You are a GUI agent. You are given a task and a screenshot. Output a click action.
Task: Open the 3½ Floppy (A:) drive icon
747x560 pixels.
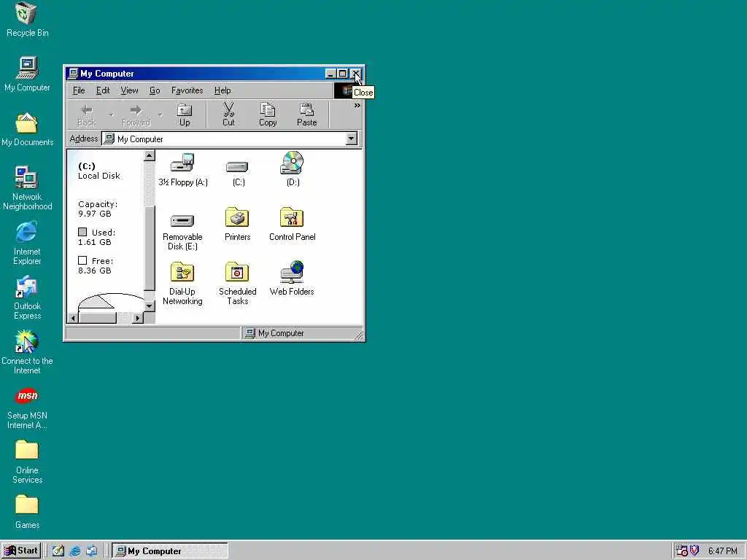coord(183,169)
